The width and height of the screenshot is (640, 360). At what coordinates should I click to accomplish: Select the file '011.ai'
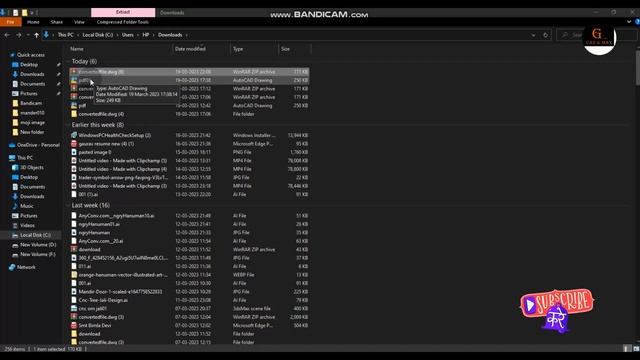pyautogui.click(x=84, y=266)
